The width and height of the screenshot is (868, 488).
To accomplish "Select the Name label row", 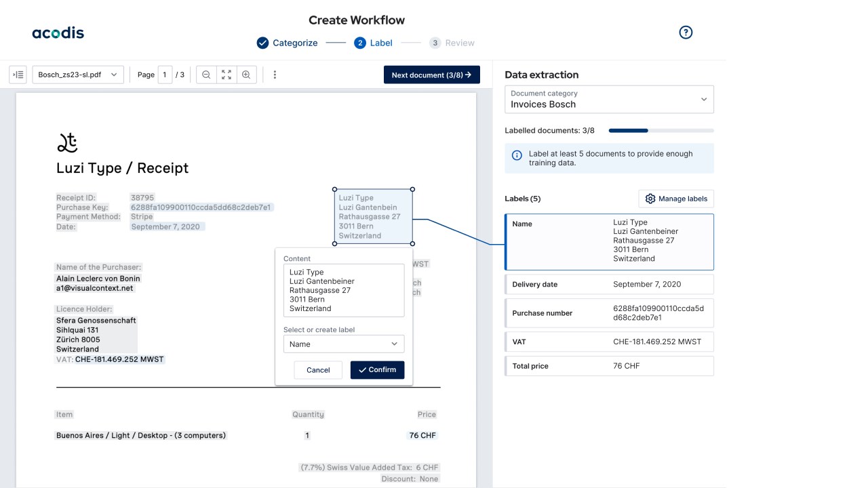I will click(x=609, y=242).
